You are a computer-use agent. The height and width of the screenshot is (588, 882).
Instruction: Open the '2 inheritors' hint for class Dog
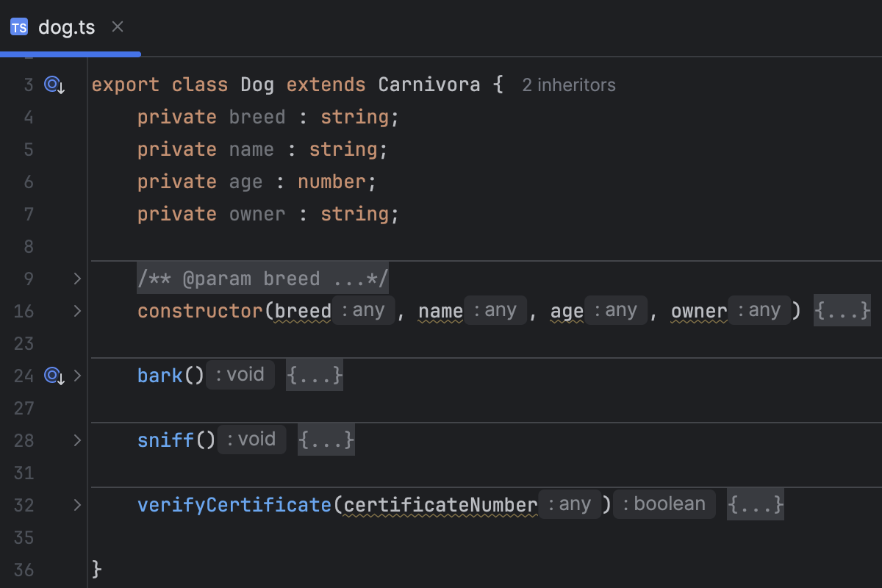tap(568, 85)
